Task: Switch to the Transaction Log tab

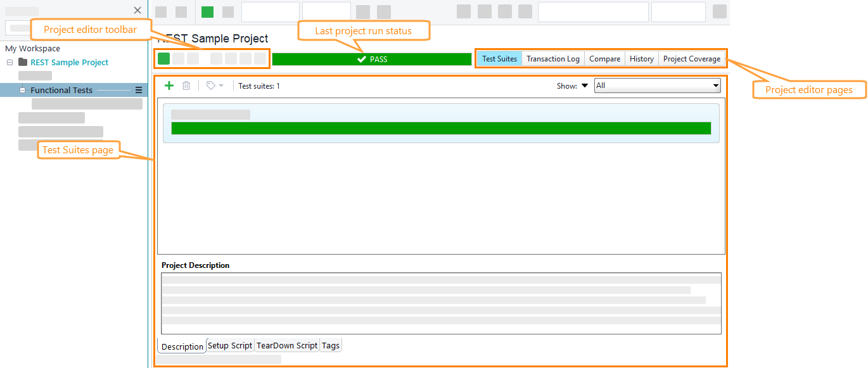Action: (x=552, y=58)
